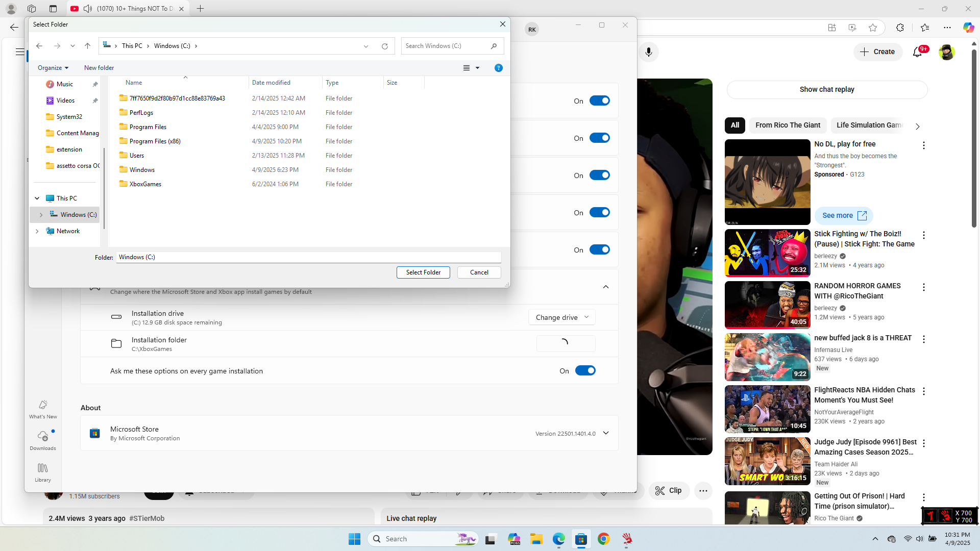980x551 pixels.
Task: Turn off first Microsoft Store settings toggle
Action: pyautogui.click(x=600, y=101)
